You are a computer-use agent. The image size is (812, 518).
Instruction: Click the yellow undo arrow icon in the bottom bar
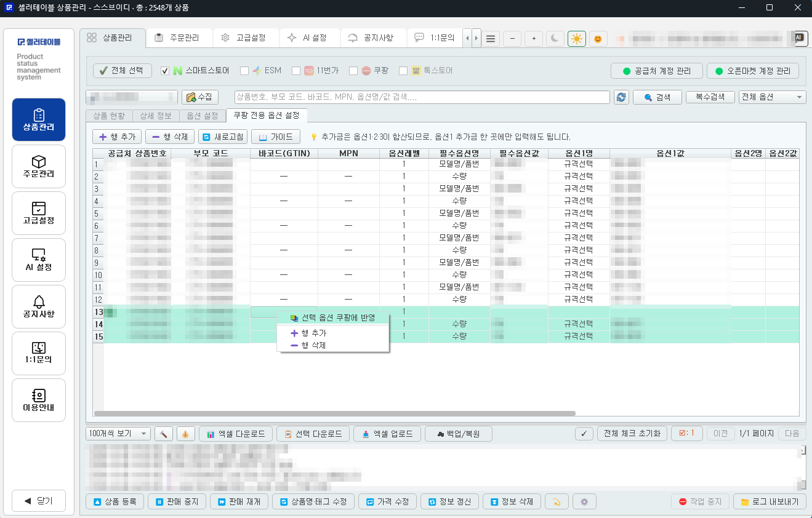557,502
